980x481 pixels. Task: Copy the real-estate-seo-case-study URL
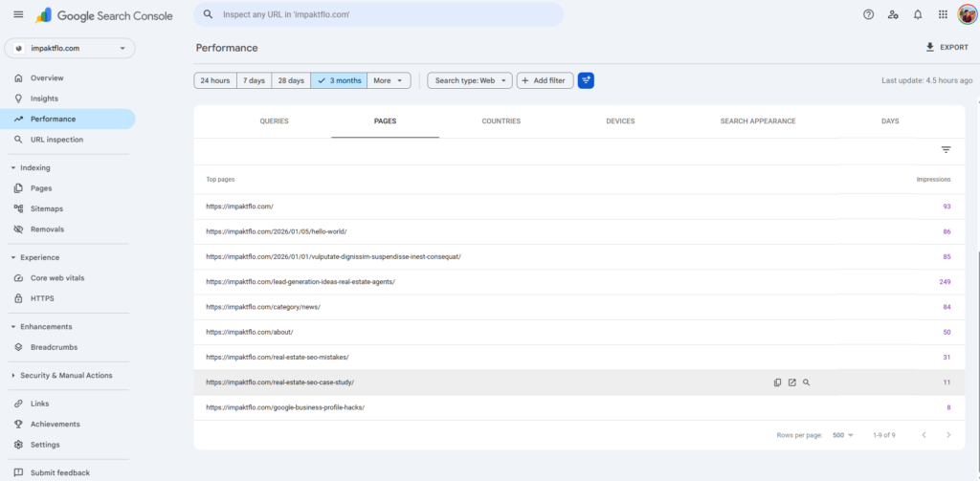click(x=777, y=383)
